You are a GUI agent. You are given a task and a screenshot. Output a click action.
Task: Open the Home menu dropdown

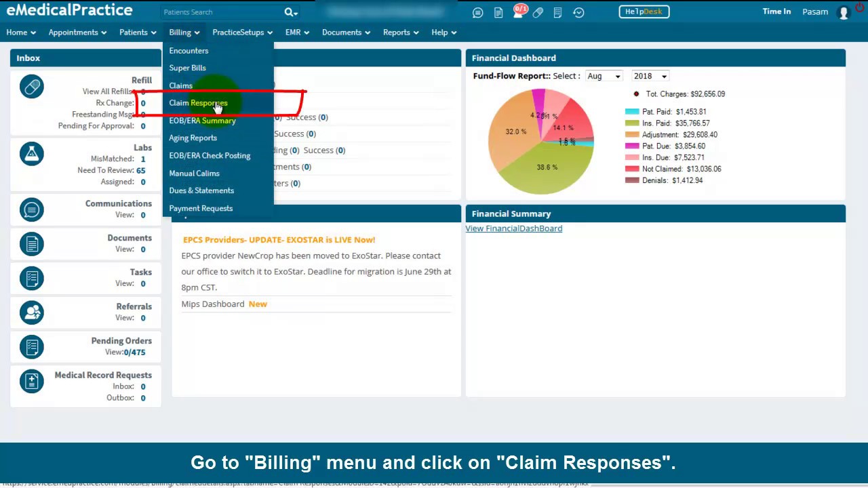click(21, 33)
